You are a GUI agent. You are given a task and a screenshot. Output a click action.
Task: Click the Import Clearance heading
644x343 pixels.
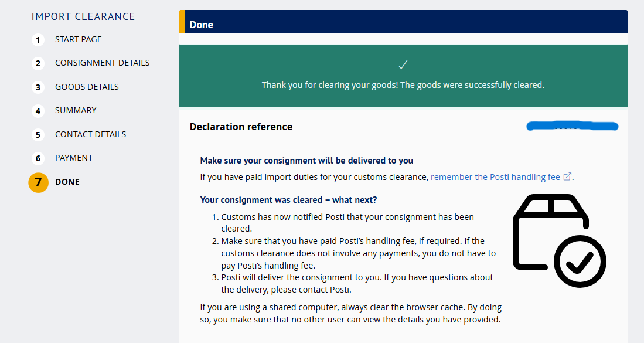click(83, 16)
